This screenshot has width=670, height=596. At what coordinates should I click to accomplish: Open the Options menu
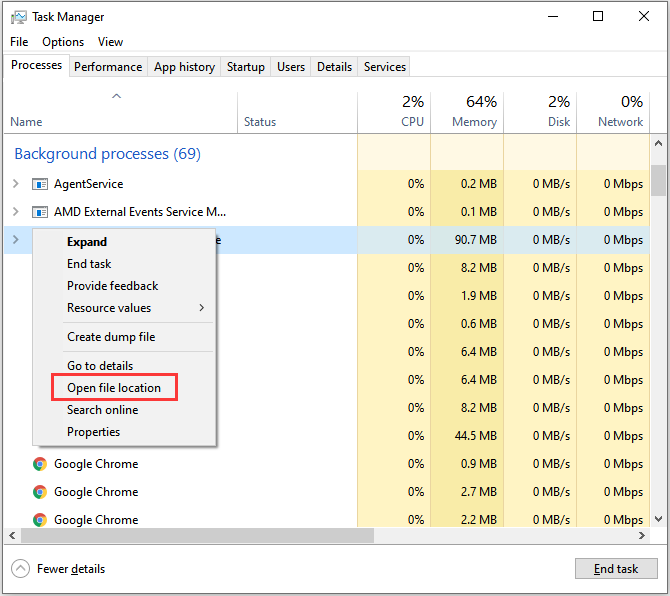click(63, 42)
